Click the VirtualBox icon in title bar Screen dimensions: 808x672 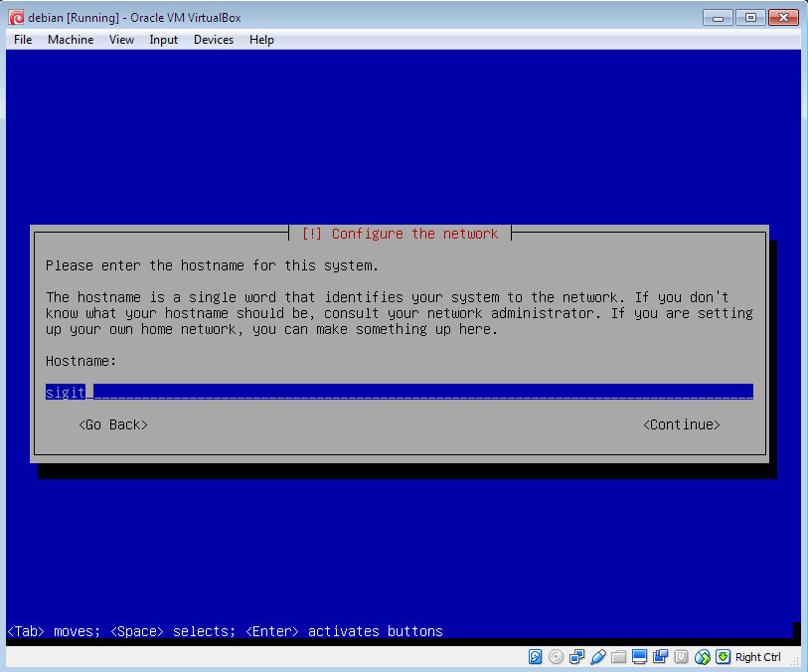click(16, 18)
